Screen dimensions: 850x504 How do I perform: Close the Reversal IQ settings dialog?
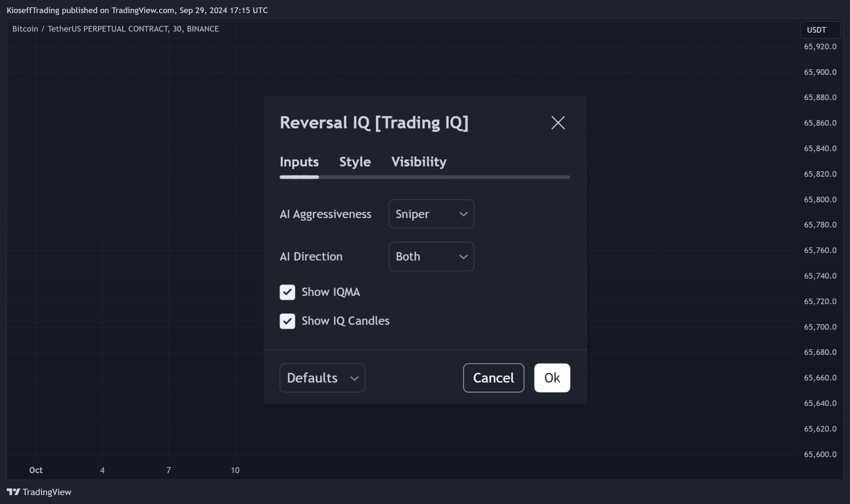click(x=558, y=123)
